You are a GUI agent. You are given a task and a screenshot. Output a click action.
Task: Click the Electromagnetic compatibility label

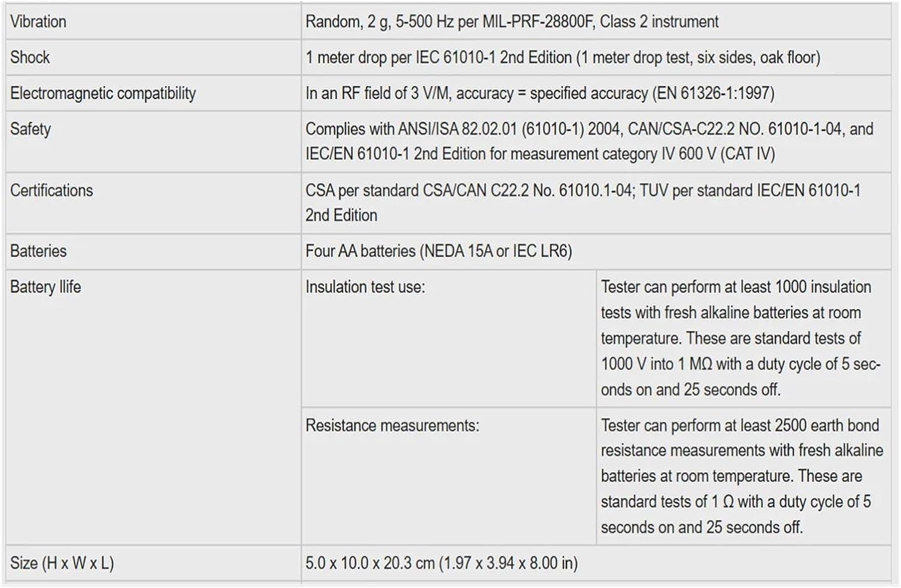click(x=103, y=94)
